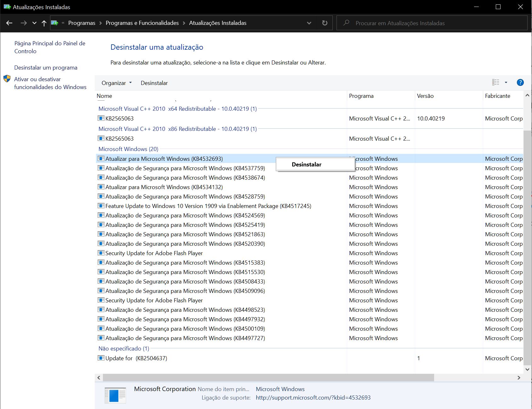Click the icon next to KB4517245 Feature Update
The height and width of the screenshot is (409, 532).
point(101,206)
